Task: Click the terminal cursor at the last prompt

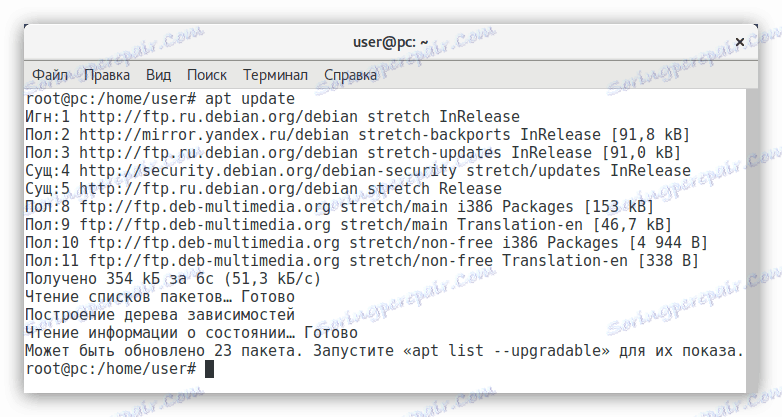Action: pyautogui.click(x=209, y=369)
